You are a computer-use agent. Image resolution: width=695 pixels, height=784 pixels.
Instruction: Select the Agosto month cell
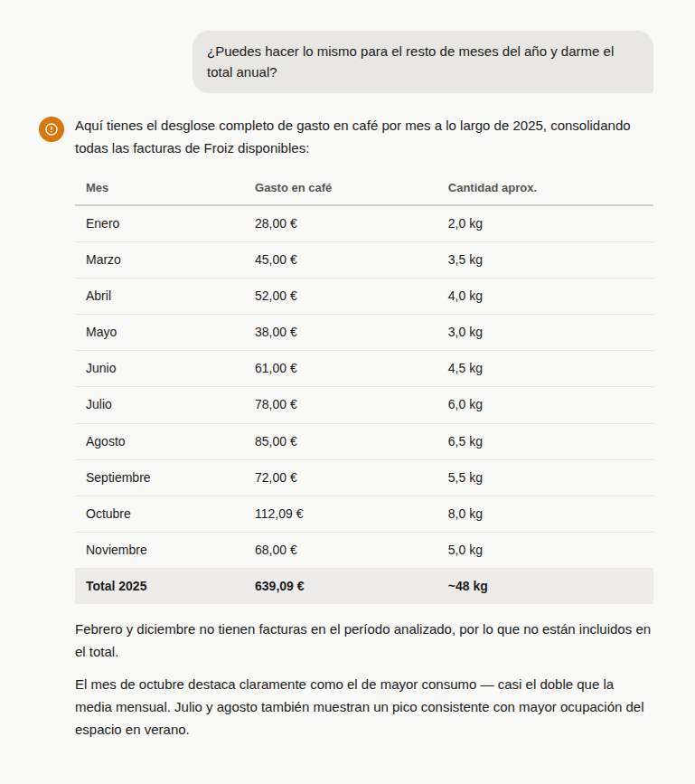[x=106, y=441]
